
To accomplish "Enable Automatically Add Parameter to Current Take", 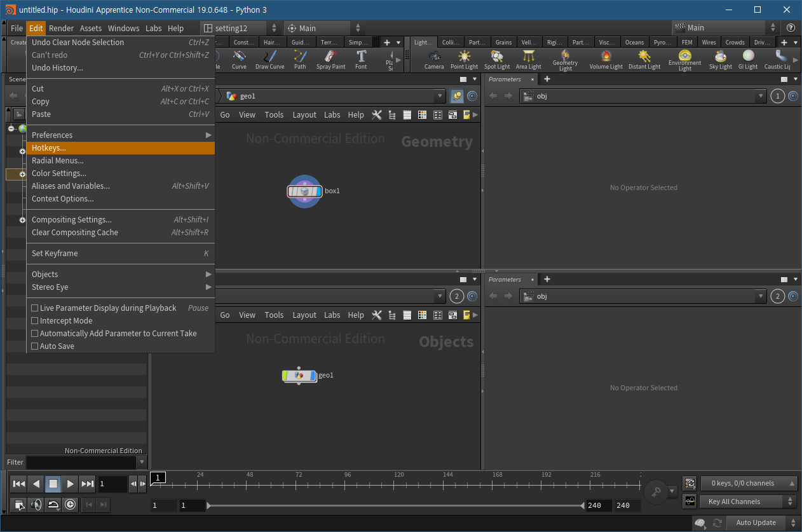I will (x=35, y=334).
